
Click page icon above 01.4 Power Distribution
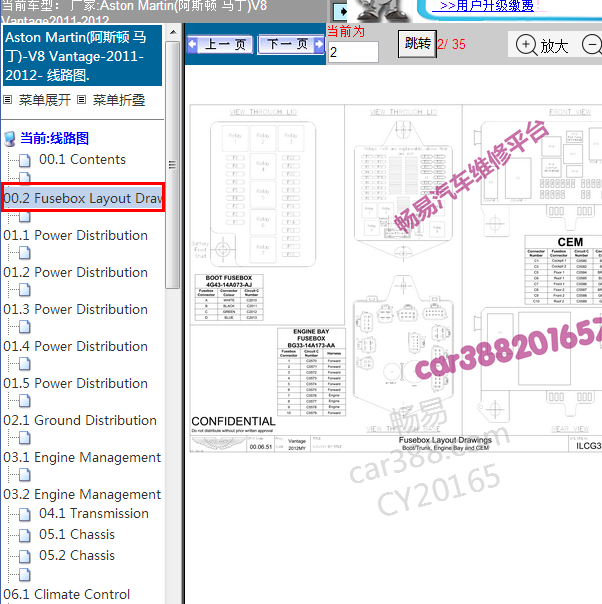pyautogui.click(x=25, y=327)
